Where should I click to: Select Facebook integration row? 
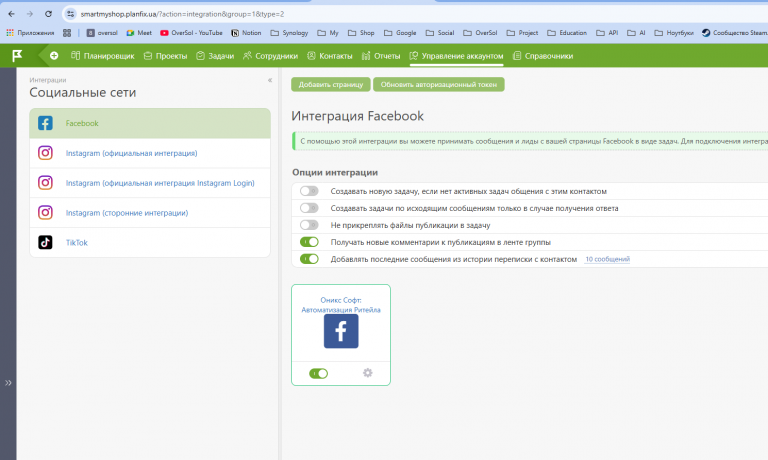pos(150,123)
